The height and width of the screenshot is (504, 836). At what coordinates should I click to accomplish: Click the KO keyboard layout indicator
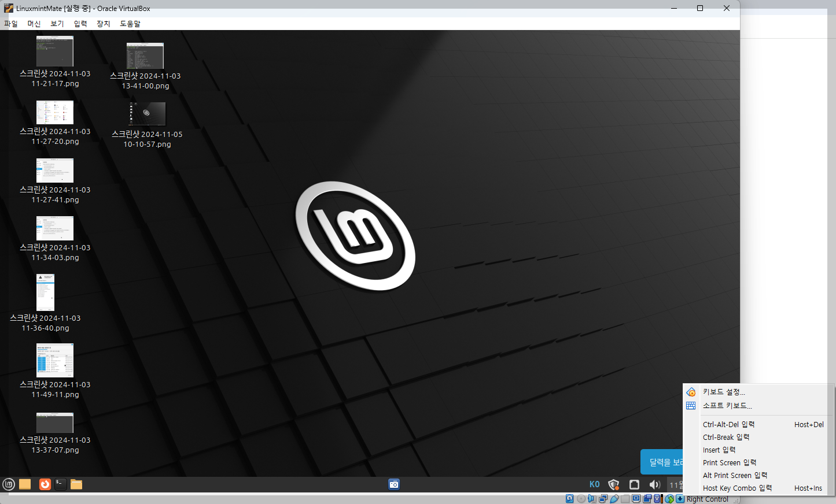(594, 484)
